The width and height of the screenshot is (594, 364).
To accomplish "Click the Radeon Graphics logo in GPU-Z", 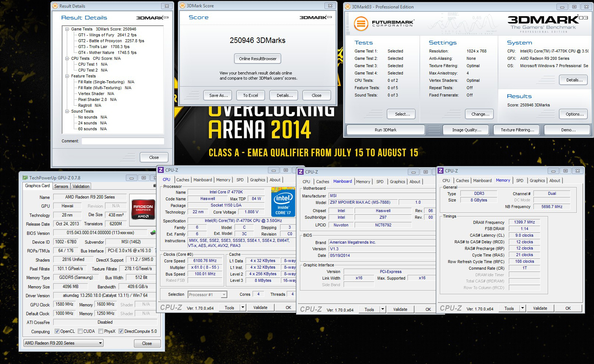I will coord(143,209).
